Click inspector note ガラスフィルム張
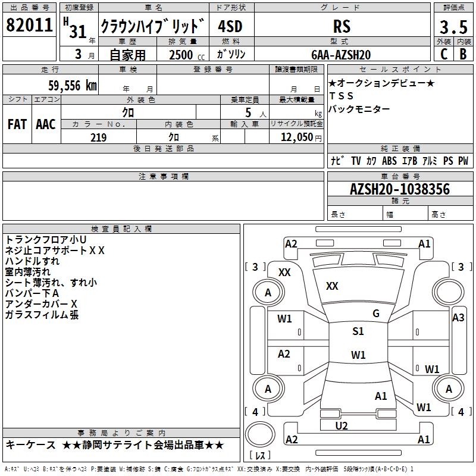The height and width of the screenshot is (476, 476). [42, 315]
